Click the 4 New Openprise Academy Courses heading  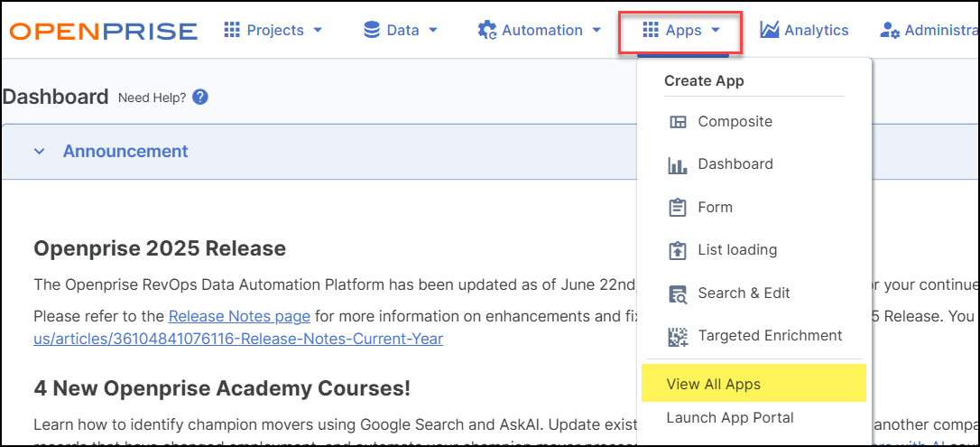(x=222, y=388)
